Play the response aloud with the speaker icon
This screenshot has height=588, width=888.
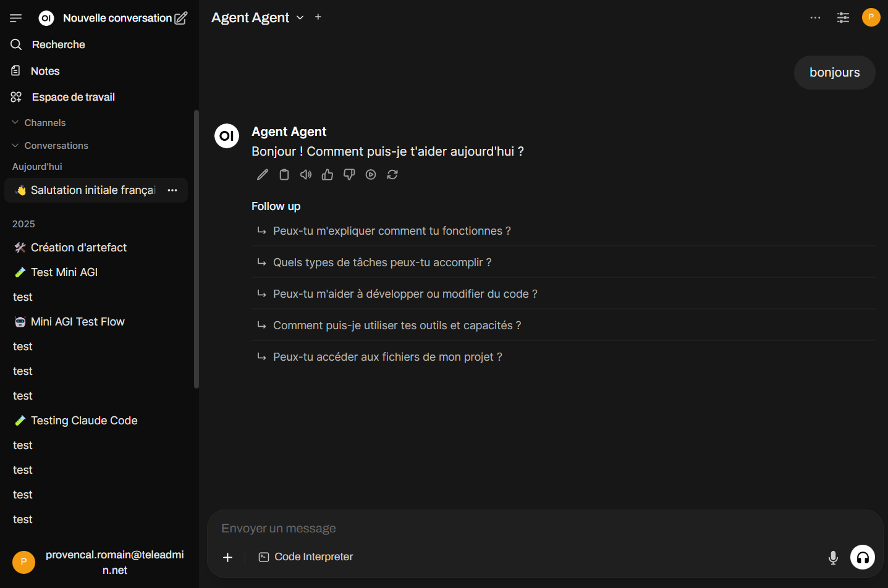coord(305,175)
